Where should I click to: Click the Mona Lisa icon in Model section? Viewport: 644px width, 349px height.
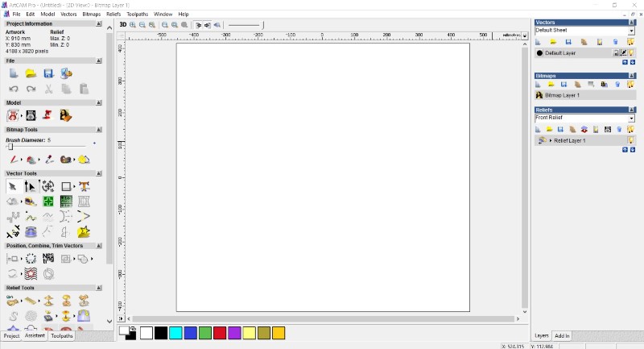[66, 115]
